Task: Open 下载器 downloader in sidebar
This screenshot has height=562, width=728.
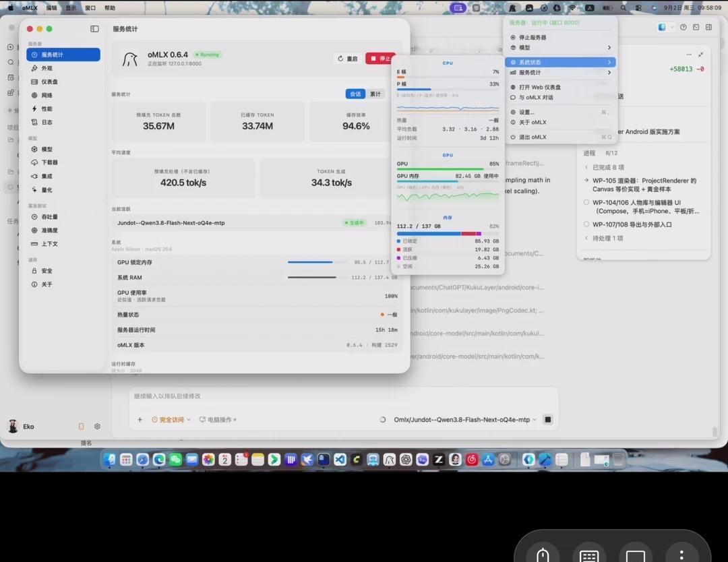Action: click(x=63, y=162)
